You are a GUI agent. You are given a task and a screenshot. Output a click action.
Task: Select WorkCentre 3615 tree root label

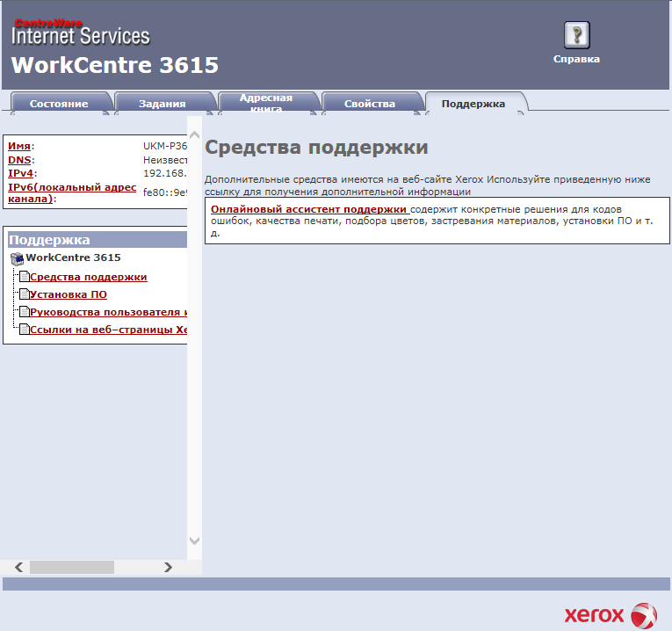(73, 257)
